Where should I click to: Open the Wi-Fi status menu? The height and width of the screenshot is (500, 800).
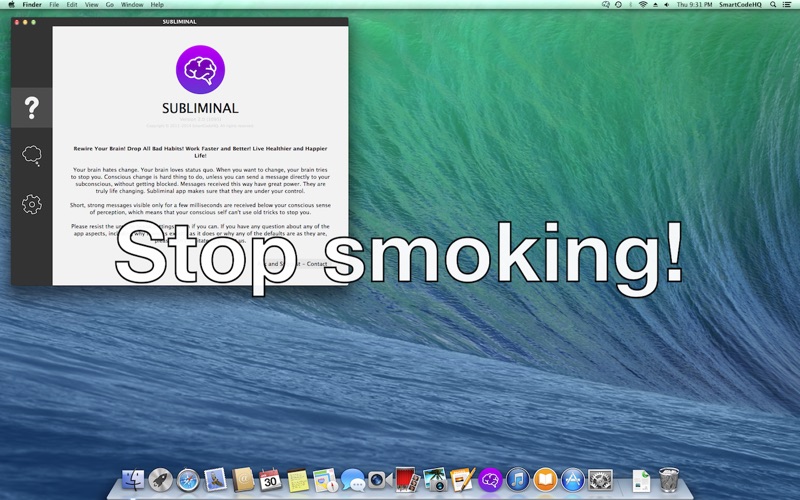click(642, 5)
